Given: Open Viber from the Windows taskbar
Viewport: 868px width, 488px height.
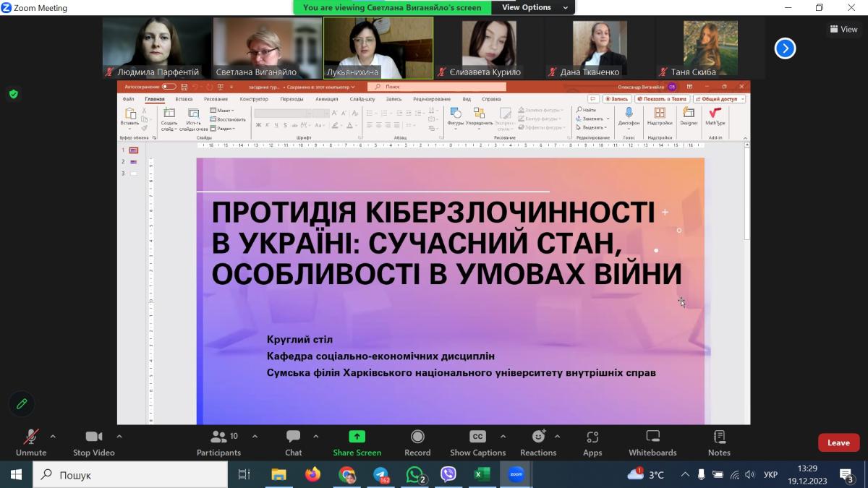Looking at the screenshot, I should (x=448, y=474).
